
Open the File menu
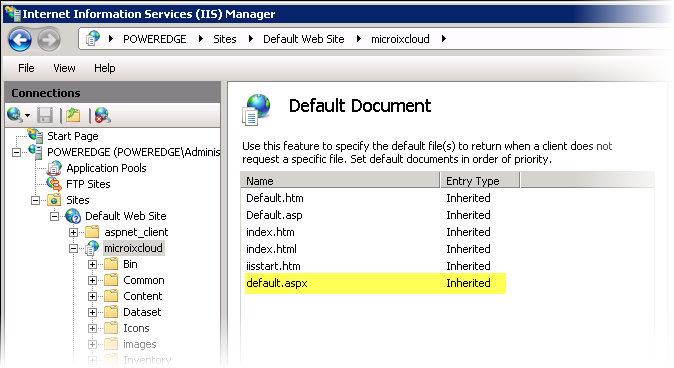tap(26, 68)
